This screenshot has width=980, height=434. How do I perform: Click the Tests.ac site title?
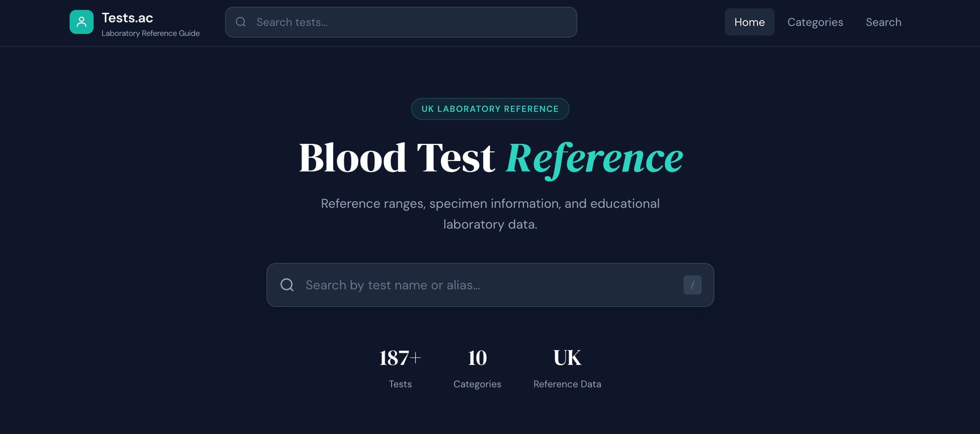(x=127, y=18)
